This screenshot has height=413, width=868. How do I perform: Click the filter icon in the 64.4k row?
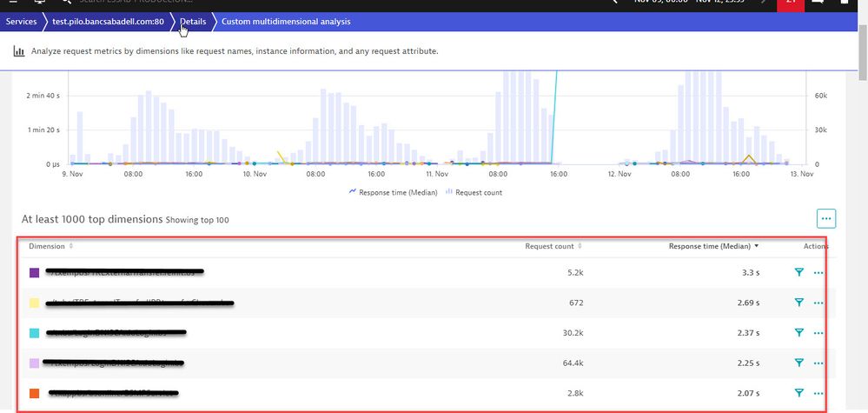(x=798, y=363)
